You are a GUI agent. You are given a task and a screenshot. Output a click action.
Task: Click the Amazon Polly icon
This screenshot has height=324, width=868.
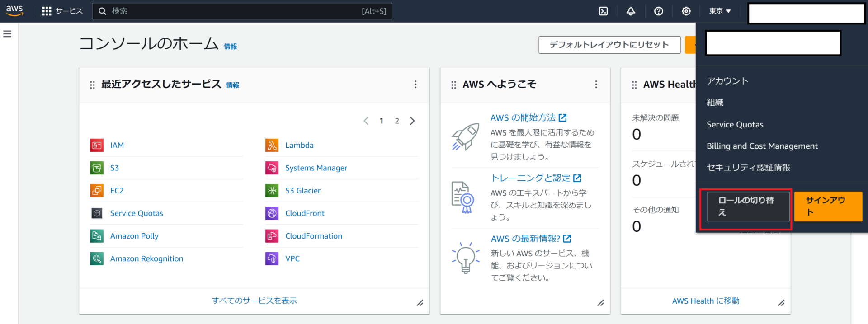(x=97, y=236)
